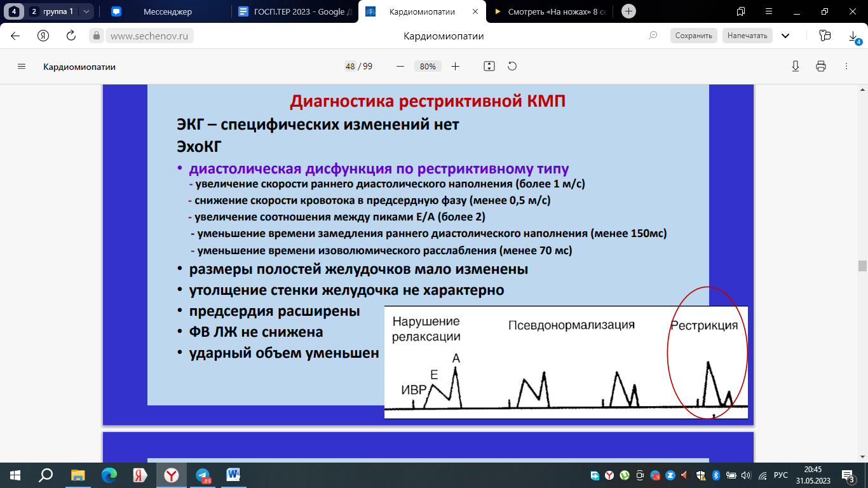This screenshot has height=488, width=868.
Task: Open the system volume speaker icon
Action: (x=747, y=475)
